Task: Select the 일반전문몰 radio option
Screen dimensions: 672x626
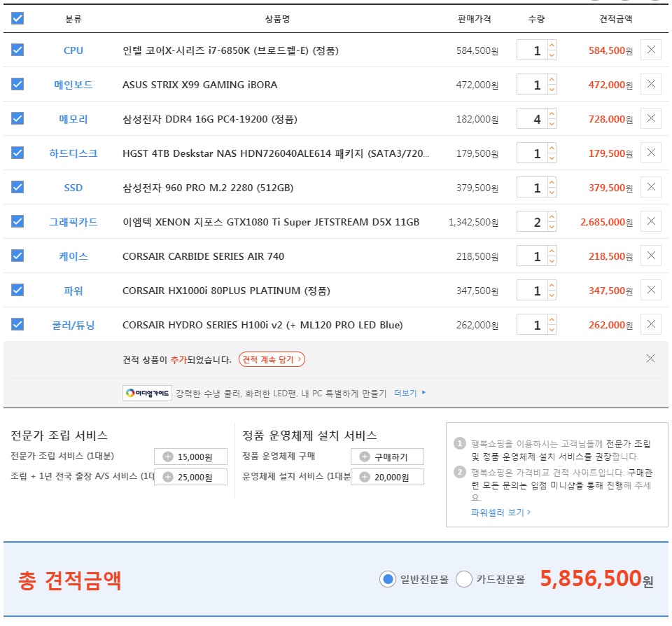Action: (x=387, y=580)
